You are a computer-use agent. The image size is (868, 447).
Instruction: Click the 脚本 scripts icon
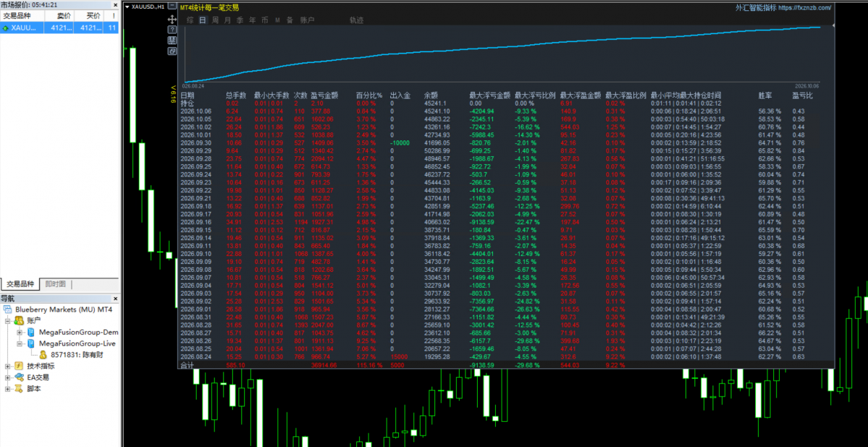tap(20, 388)
